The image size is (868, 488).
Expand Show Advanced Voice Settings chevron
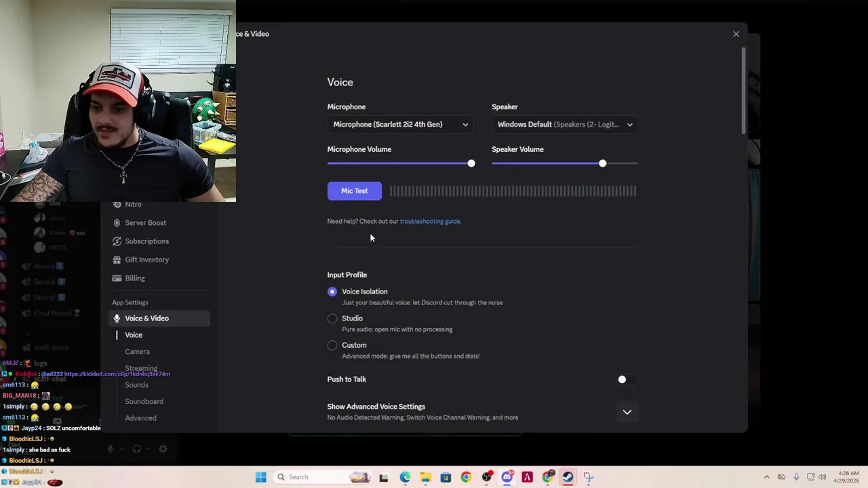point(627,412)
